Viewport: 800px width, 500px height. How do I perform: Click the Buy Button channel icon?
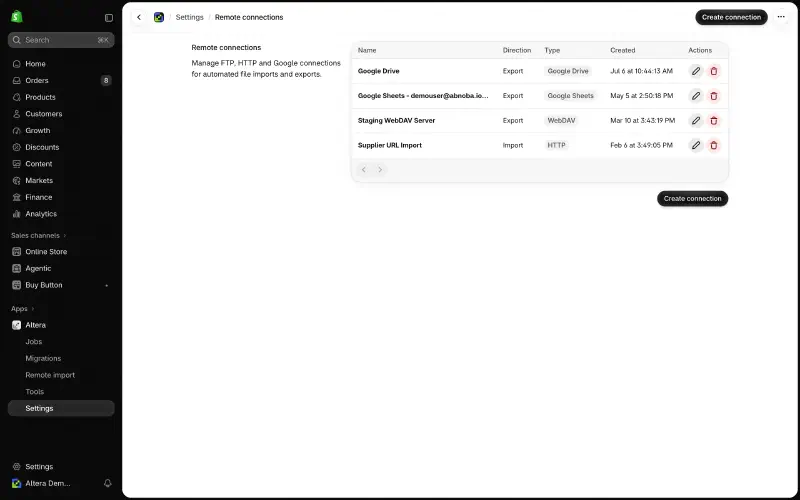(x=17, y=285)
